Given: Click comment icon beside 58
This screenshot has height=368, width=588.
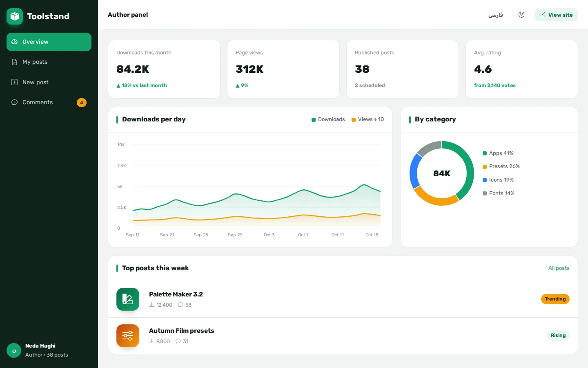Looking at the screenshot, I should (x=180, y=305).
